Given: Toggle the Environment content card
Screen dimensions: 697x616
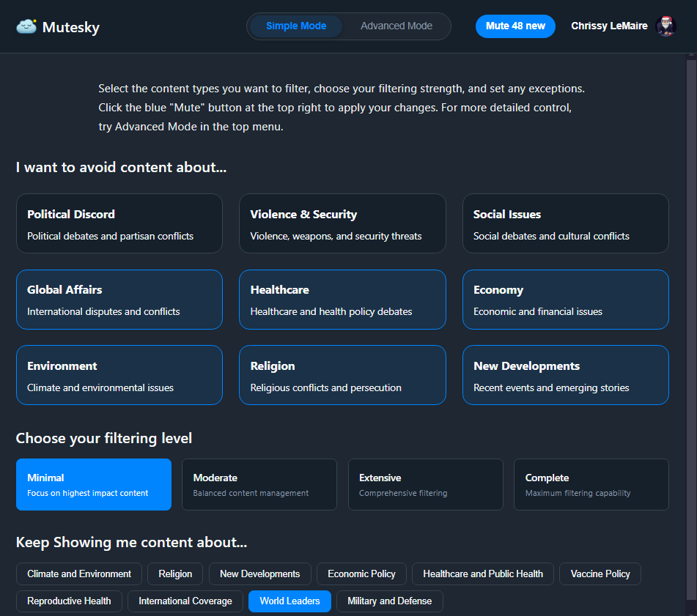Looking at the screenshot, I should point(119,375).
